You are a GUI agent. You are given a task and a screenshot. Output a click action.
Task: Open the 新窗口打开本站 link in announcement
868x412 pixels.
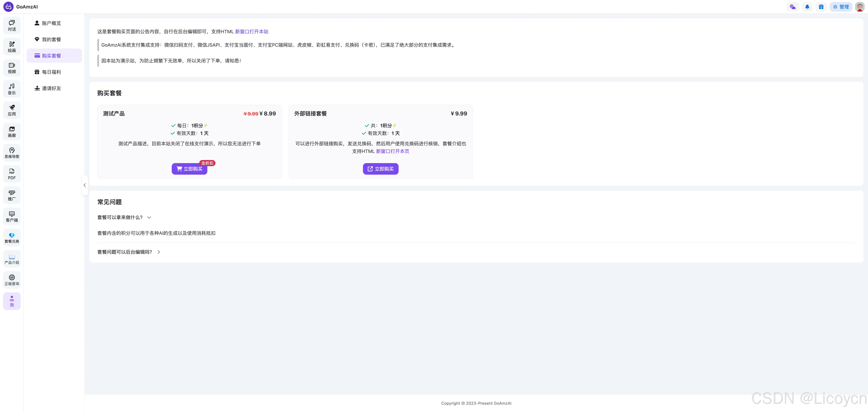click(x=251, y=32)
